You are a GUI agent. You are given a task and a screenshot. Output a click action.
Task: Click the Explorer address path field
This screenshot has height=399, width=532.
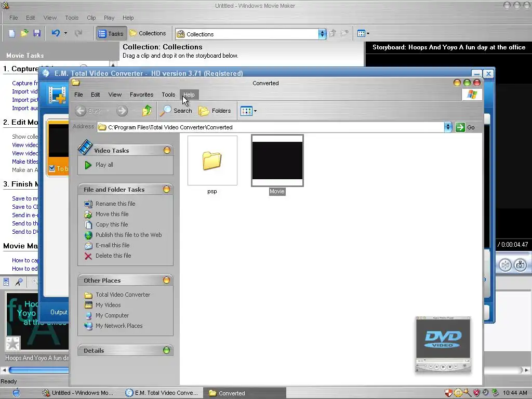coord(270,127)
